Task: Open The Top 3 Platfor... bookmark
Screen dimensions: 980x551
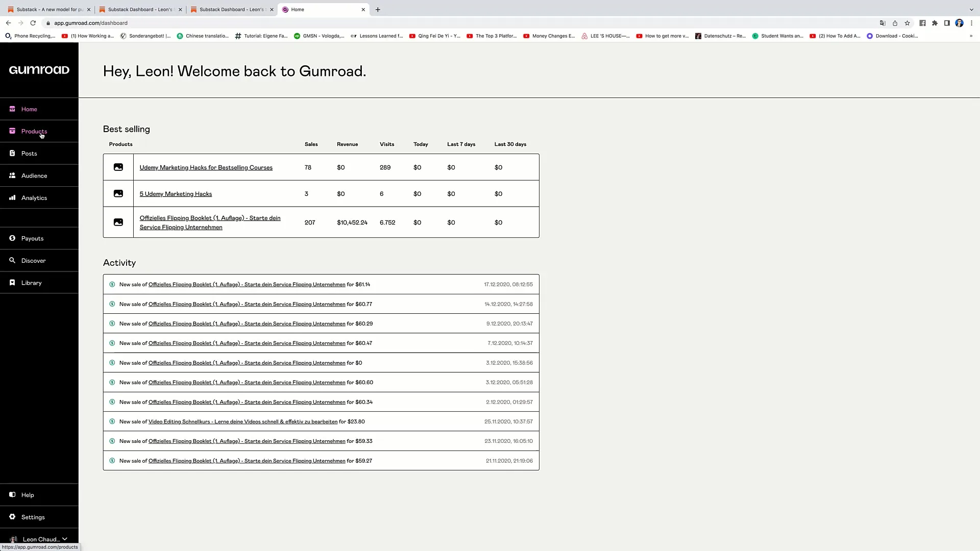Action: 492,36
